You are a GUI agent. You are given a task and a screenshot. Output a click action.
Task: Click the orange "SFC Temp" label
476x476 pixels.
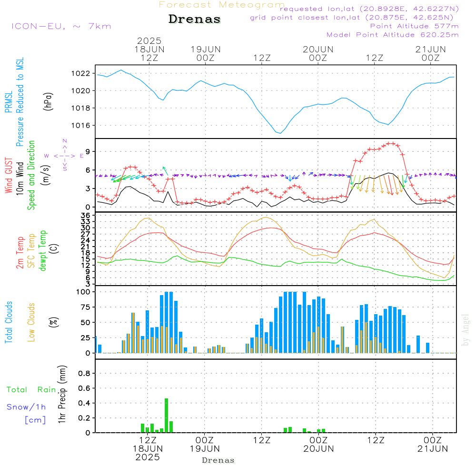(32, 251)
